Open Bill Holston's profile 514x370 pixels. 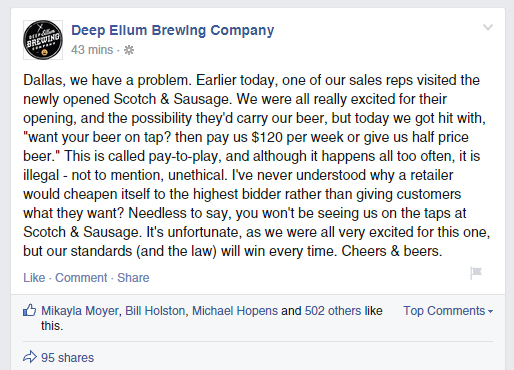click(155, 311)
